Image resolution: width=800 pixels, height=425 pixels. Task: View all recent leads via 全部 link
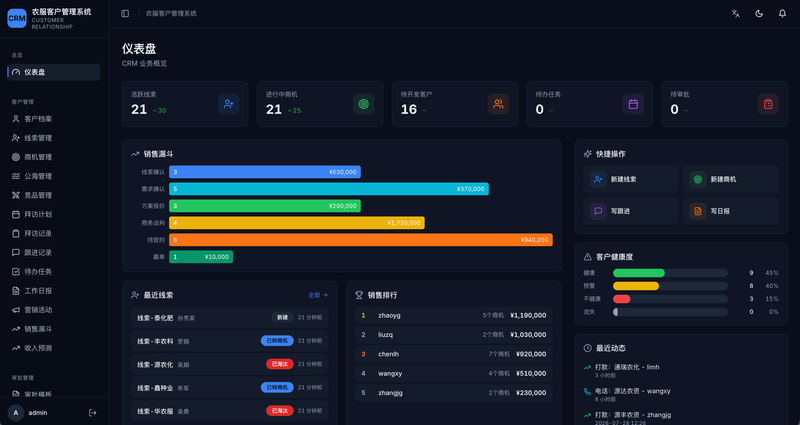[318, 295]
